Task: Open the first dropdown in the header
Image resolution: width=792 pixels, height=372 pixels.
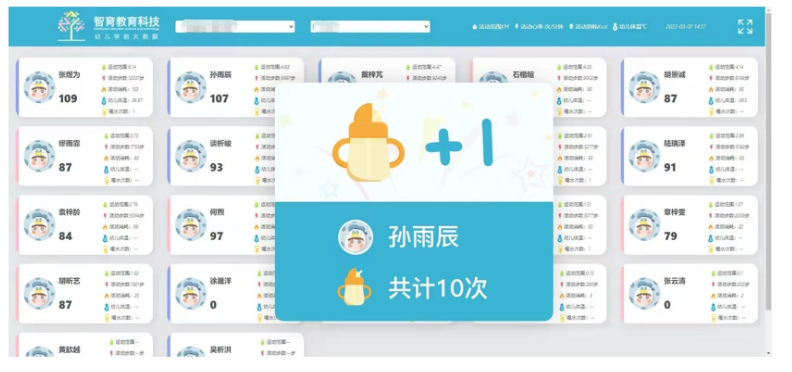Action: pyautogui.click(x=235, y=26)
